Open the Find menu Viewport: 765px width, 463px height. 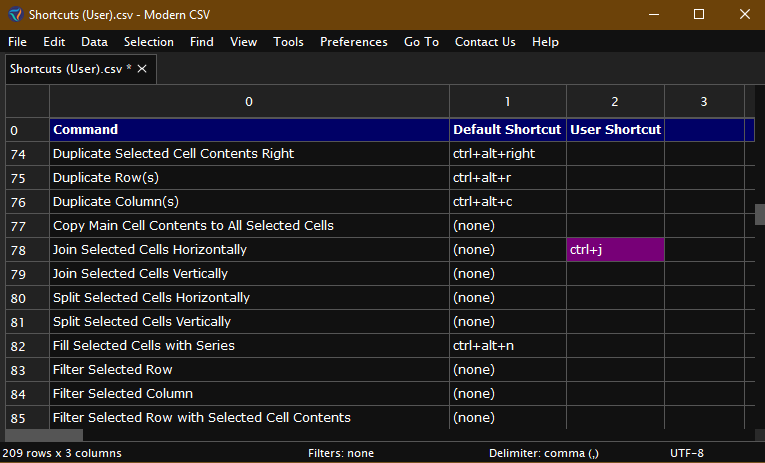(201, 42)
